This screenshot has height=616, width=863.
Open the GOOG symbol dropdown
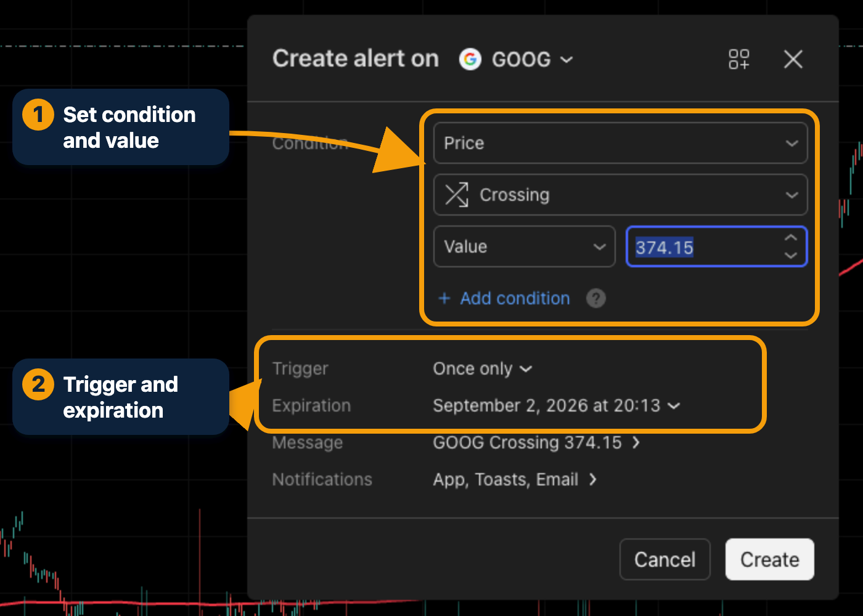pyautogui.click(x=532, y=59)
